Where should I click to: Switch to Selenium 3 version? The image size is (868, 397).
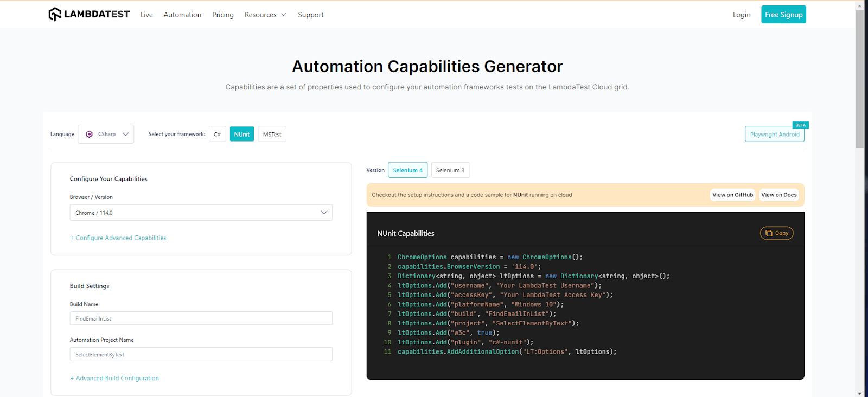click(450, 170)
